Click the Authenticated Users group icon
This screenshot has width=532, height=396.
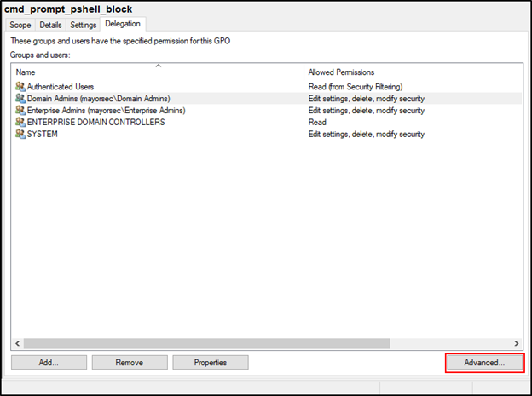tap(20, 87)
